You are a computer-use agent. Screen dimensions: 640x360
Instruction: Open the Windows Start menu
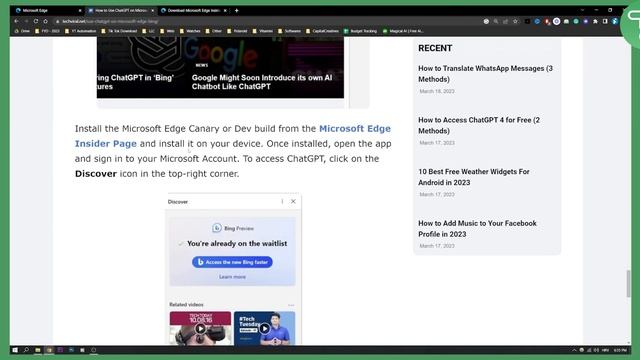point(15,350)
